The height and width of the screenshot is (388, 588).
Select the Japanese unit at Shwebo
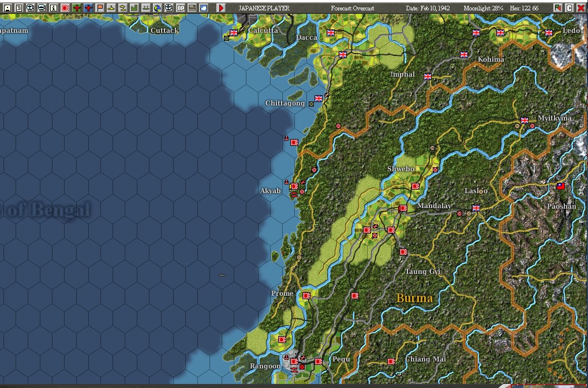click(415, 186)
